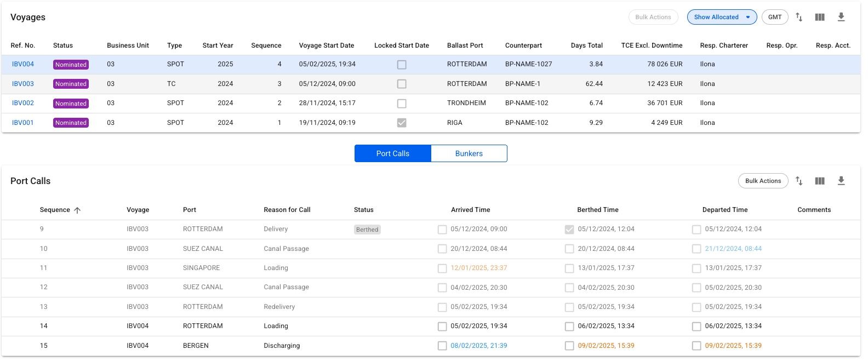
Task: Check the Arrived Time box for the BERGEN call
Action: pos(442,346)
